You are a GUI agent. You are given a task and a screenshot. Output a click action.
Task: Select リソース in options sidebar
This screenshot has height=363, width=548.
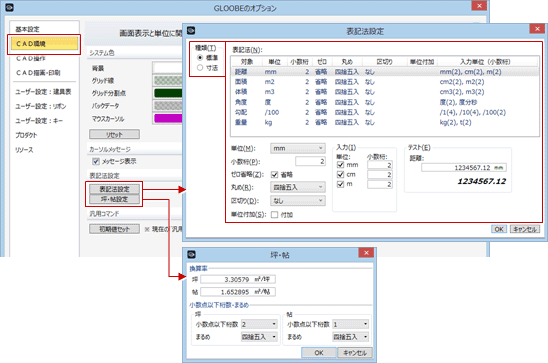(x=24, y=150)
